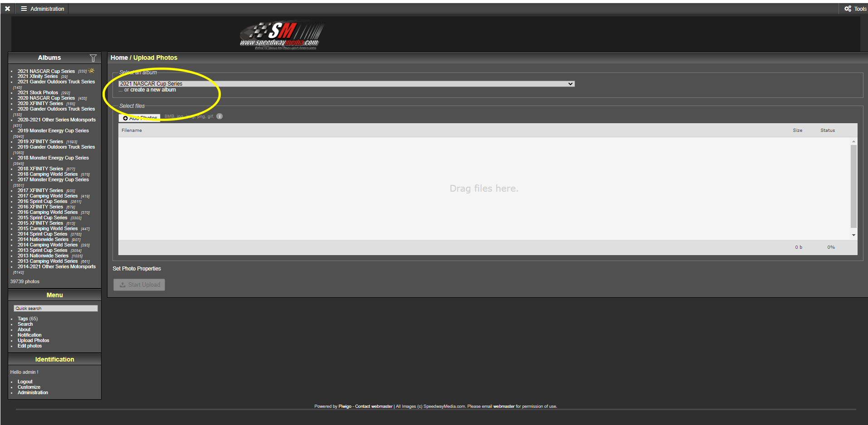This screenshot has height=425, width=868.
Task: Open the Administration hamburger menu
Action: point(43,9)
